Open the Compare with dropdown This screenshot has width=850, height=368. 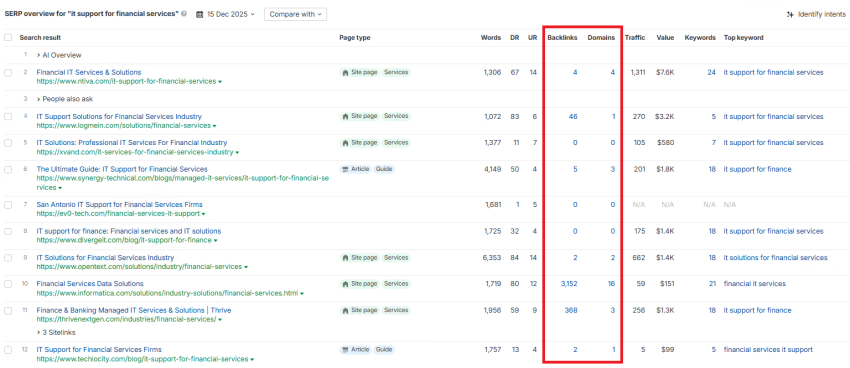click(x=295, y=15)
